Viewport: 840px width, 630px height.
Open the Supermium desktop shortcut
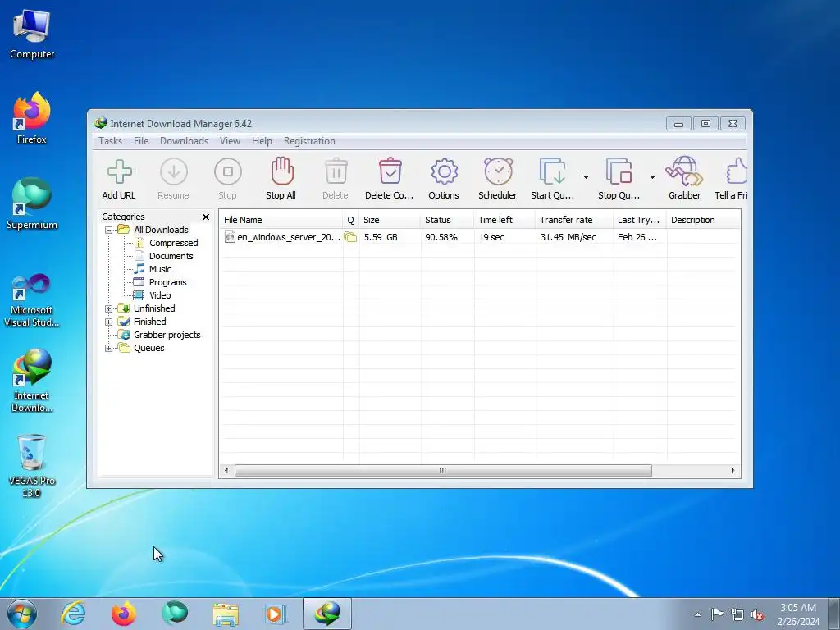click(32, 203)
